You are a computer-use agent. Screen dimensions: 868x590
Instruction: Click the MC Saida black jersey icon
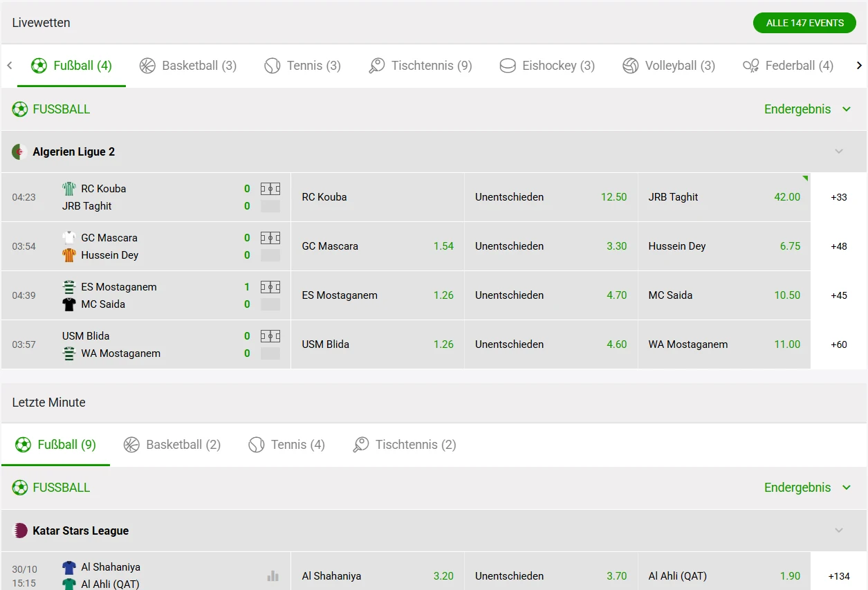(x=69, y=304)
